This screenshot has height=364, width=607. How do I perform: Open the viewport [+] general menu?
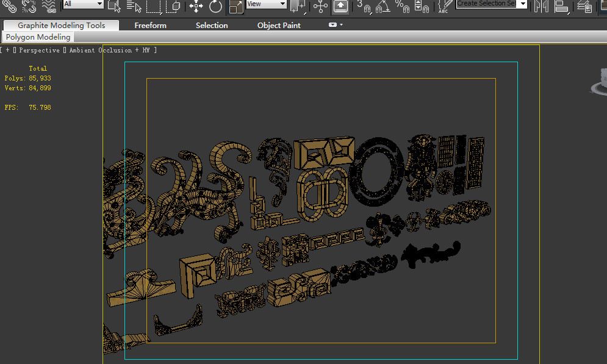pos(7,50)
